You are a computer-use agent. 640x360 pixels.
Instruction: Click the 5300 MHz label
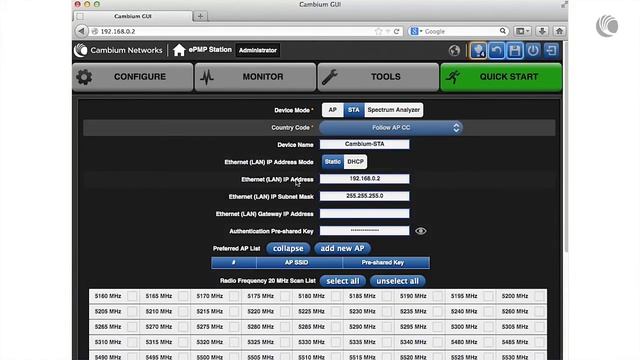[x=464, y=327]
